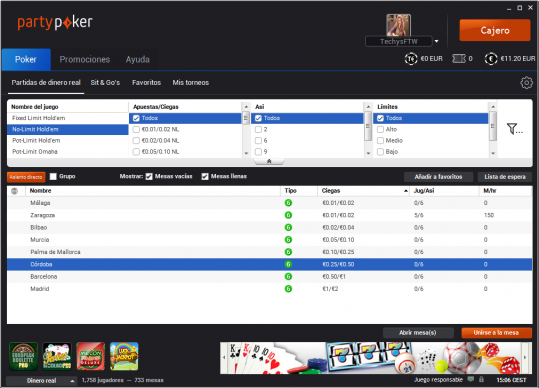Check the €0.01/0.02 NL stakes filter
The height and width of the screenshot is (388, 539).
136,130
